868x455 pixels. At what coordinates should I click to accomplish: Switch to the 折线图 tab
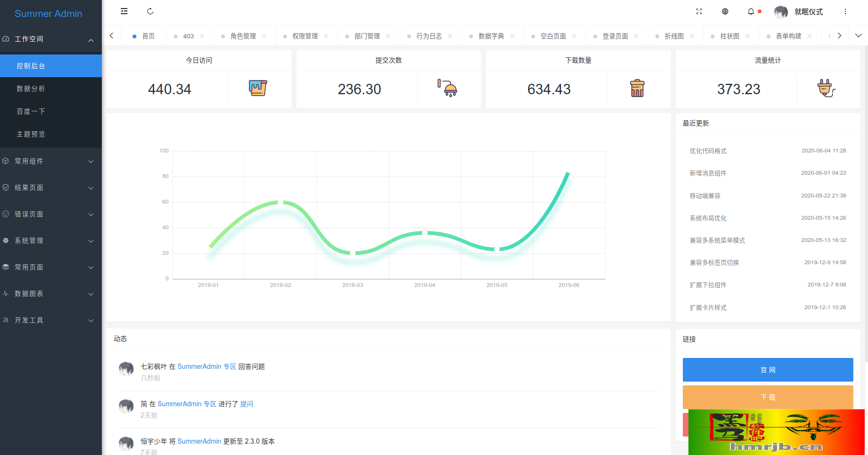tap(674, 36)
